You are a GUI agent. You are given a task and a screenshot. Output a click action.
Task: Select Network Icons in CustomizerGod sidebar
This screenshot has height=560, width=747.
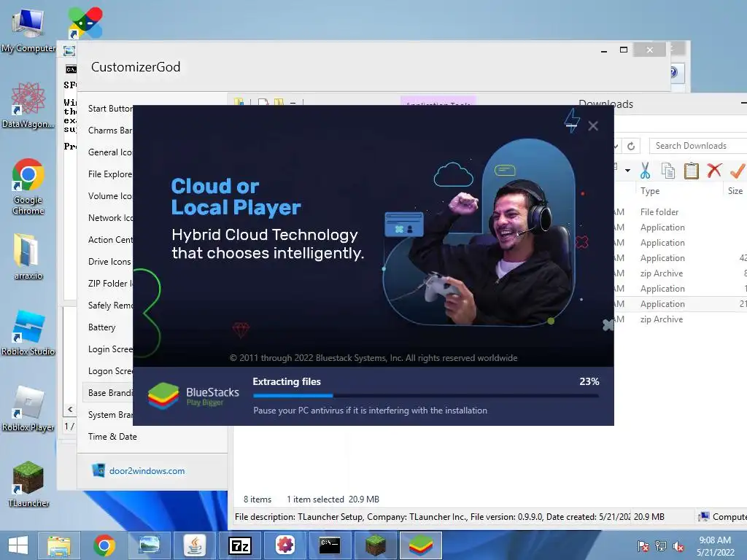(110, 218)
